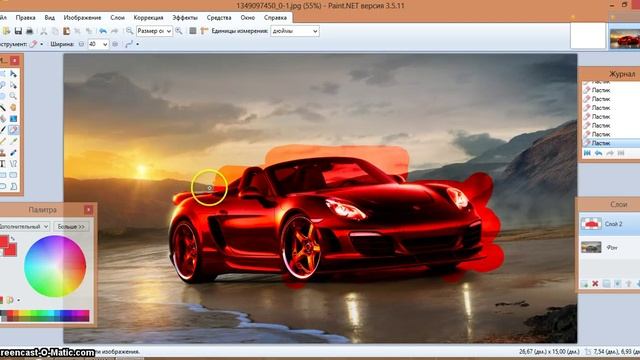Select the Move Selection tool
Viewport: 640px width, 360px height.
click(x=13, y=85)
